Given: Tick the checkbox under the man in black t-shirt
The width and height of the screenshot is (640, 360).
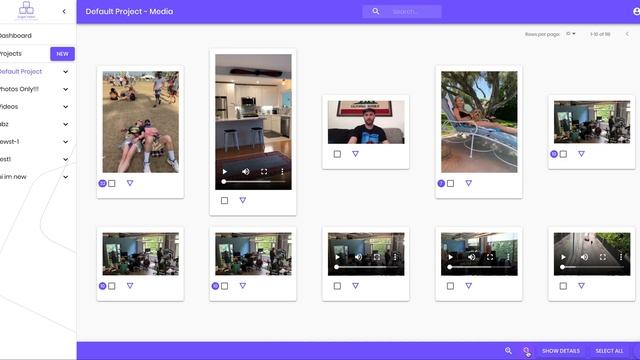Looking at the screenshot, I should coord(337,154).
